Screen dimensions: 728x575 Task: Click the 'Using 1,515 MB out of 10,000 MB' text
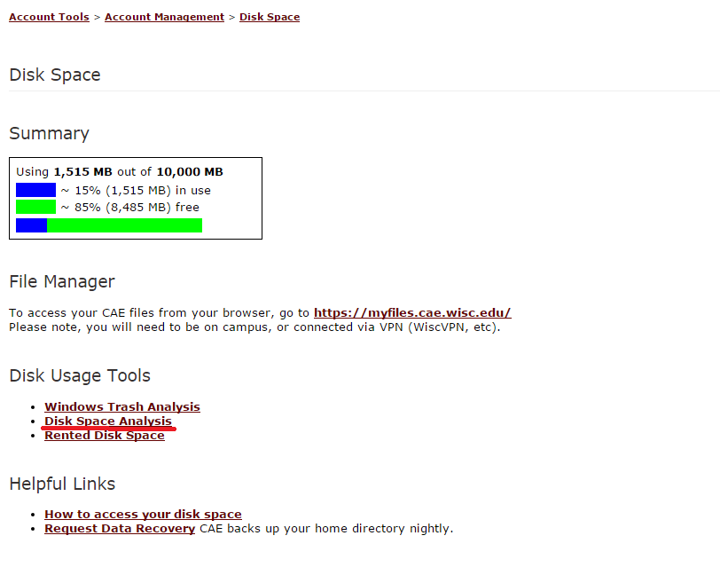[x=120, y=172]
